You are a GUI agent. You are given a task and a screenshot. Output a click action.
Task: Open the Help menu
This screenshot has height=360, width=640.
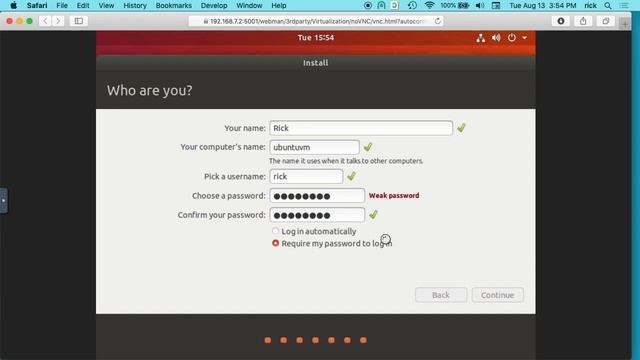pyautogui.click(x=279, y=5)
